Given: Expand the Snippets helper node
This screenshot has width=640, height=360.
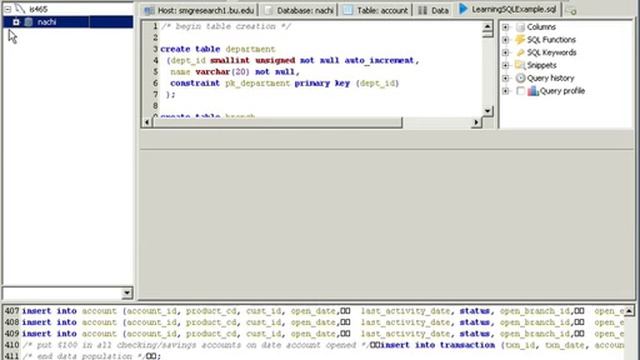Looking at the screenshot, I should (x=505, y=65).
